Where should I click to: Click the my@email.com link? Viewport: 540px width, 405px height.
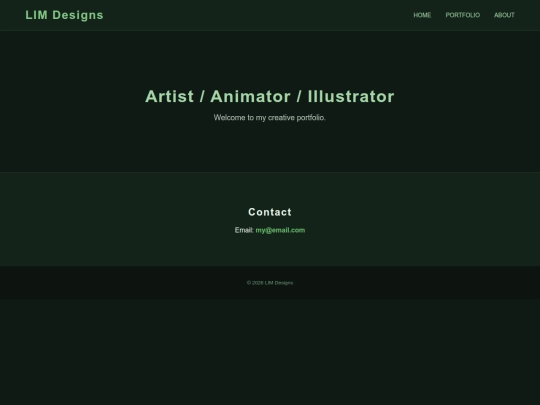point(280,230)
